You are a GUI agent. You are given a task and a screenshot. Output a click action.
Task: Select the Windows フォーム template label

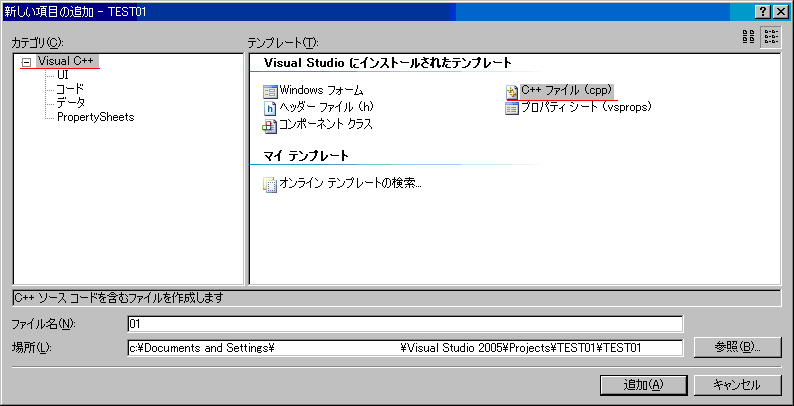[321, 91]
